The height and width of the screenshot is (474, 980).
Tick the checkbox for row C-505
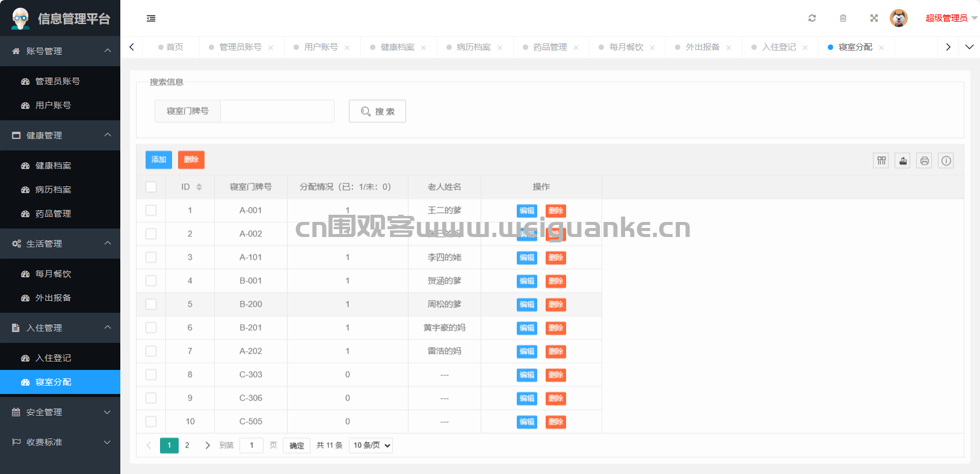[x=151, y=422]
